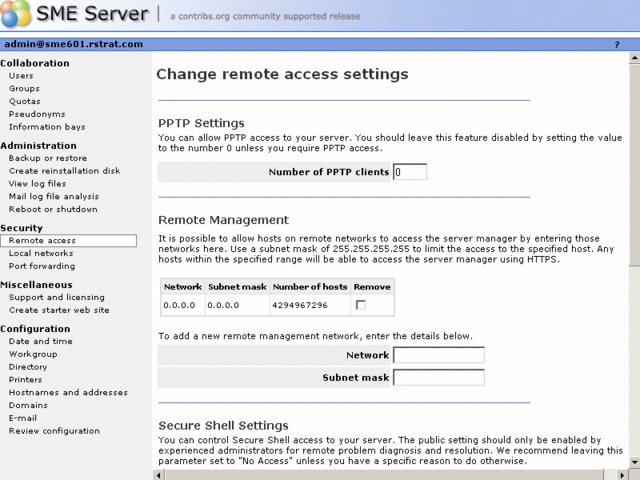Open E-mail configuration
This screenshot has height=480, width=640.
[x=23, y=418]
